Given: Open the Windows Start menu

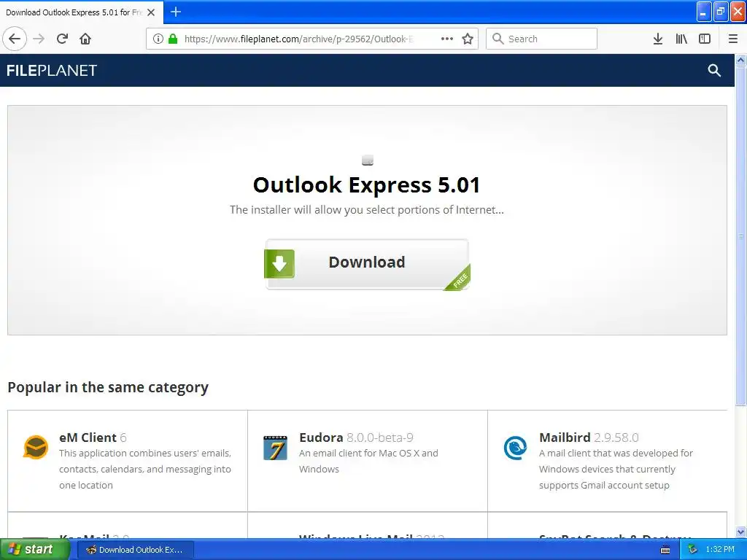Looking at the screenshot, I should (x=34, y=550).
